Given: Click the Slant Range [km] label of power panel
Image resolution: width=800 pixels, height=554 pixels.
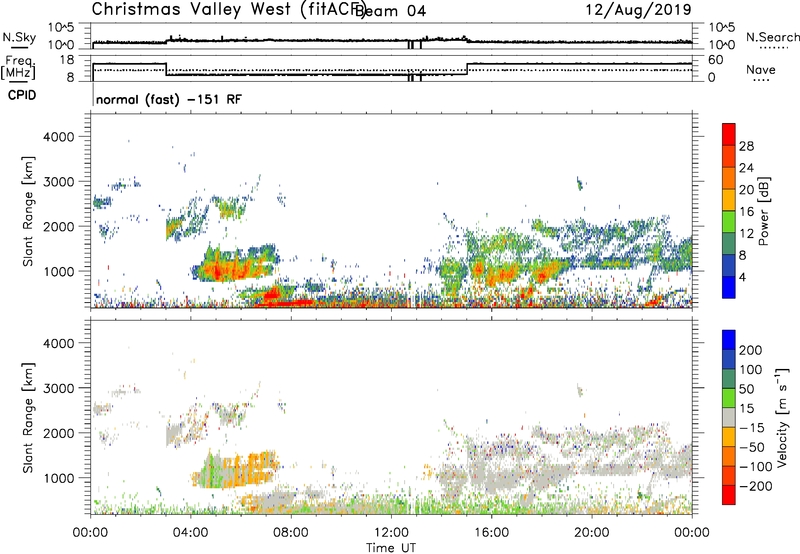Looking at the screenshot, I should point(28,211).
